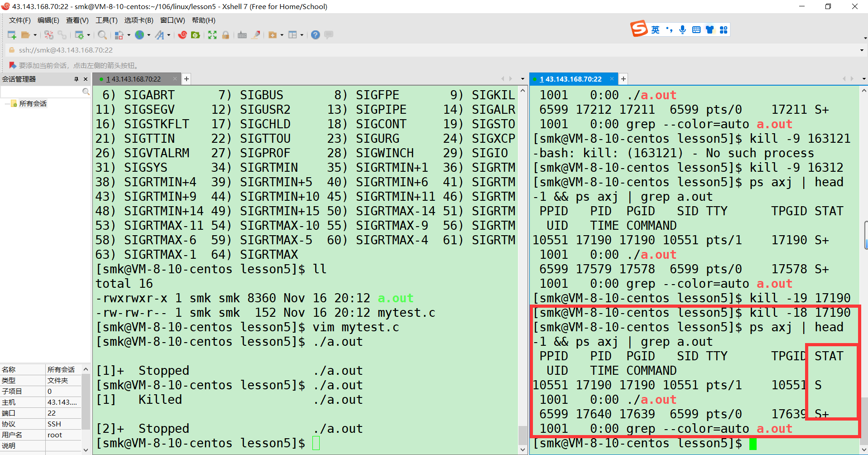Click the speech bubble feedback icon
The image size is (868, 455).
click(x=329, y=35)
